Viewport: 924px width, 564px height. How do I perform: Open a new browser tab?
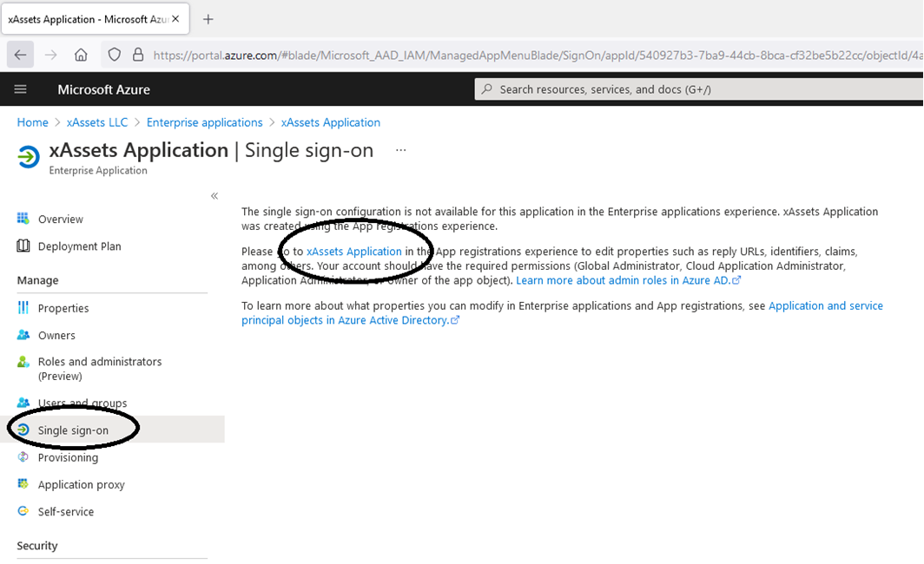208,19
